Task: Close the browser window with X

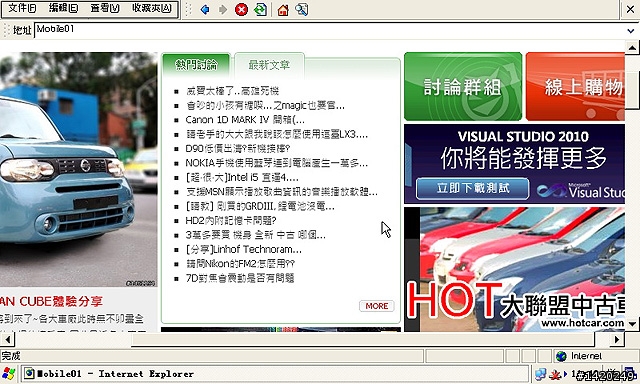Action: coord(630,9)
